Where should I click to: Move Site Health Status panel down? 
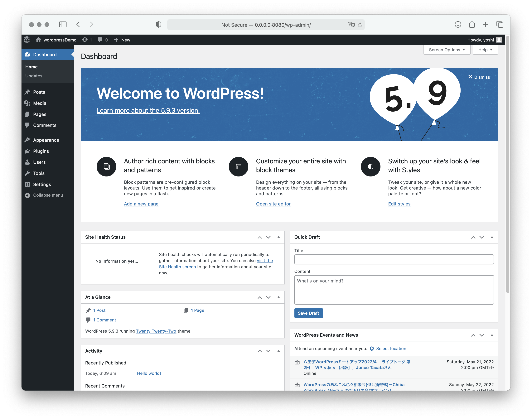pos(268,237)
